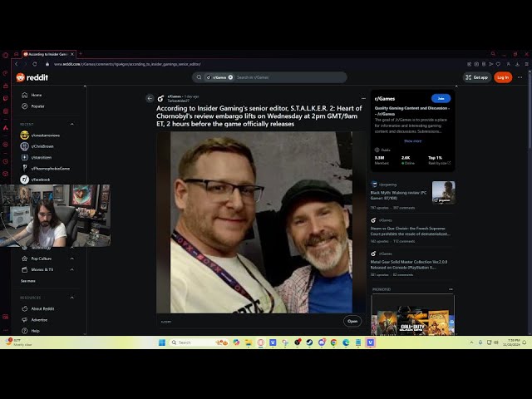The width and height of the screenshot is (532, 399).
Task: Click Windows Start button on taskbar
Action: 161,342
